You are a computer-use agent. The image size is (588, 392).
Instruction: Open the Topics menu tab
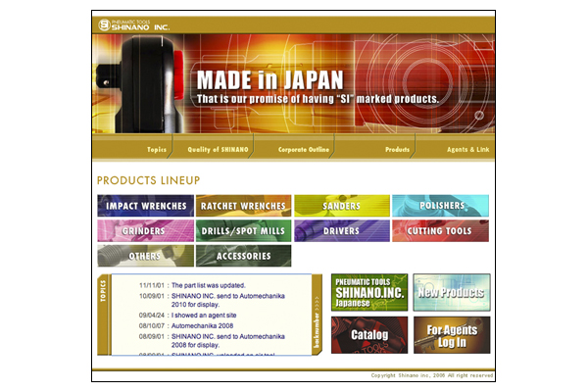[157, 149]
